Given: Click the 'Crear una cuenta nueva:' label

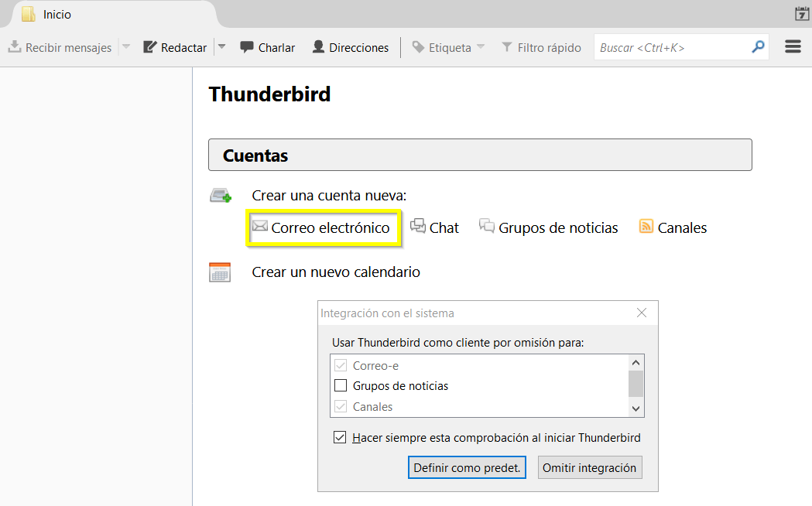Looking at the screenshot, I should coord(329,196).
